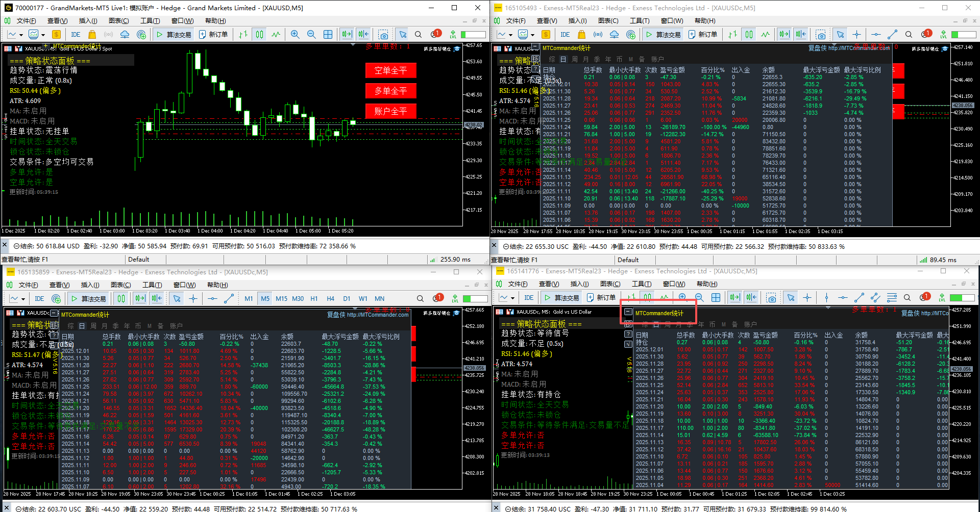Zoom out the GrandMarkets chart
The image size is (980, 512).
(x=311, y=34)
